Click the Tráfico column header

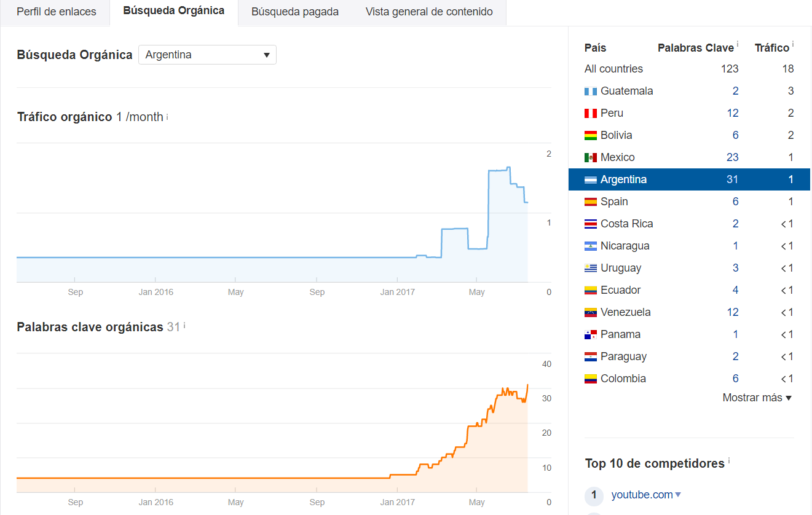(x=772, y=48)
